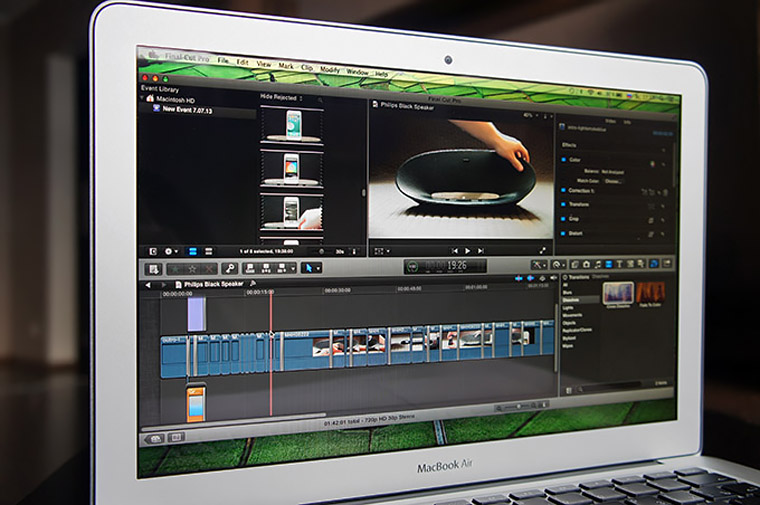This screenshot has height=505, width=760.
Task: Collapse the Macintosh HD disclosure triangle
Action: pos(142,98)
